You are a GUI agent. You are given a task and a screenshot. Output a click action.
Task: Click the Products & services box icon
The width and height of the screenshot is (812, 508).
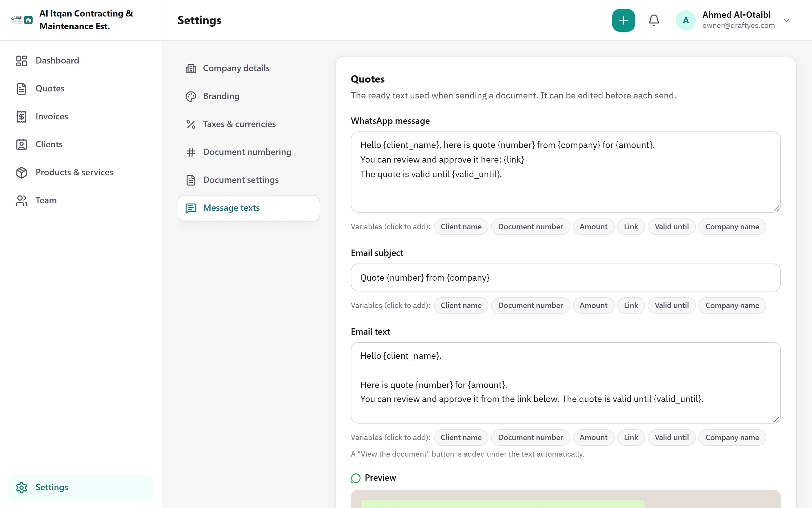click(22, 172)
